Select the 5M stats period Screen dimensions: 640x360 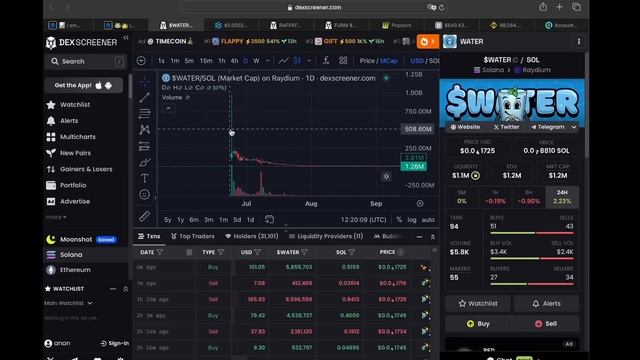(462, 197)
